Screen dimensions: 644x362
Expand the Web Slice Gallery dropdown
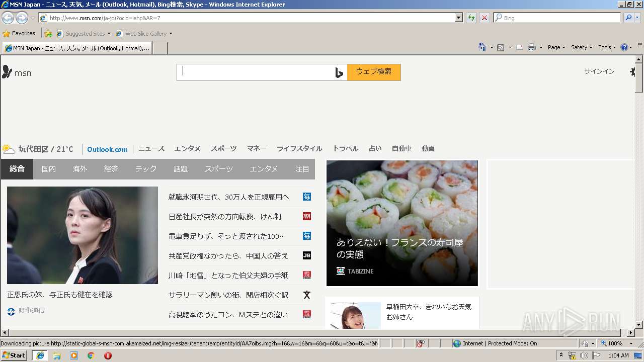pos(171,34)
